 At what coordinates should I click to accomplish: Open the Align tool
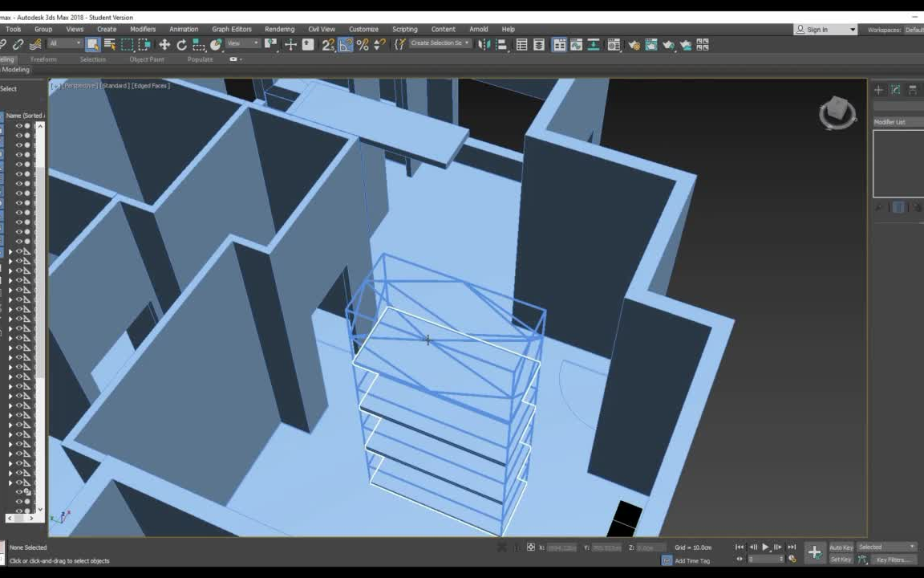pos(502,45)
